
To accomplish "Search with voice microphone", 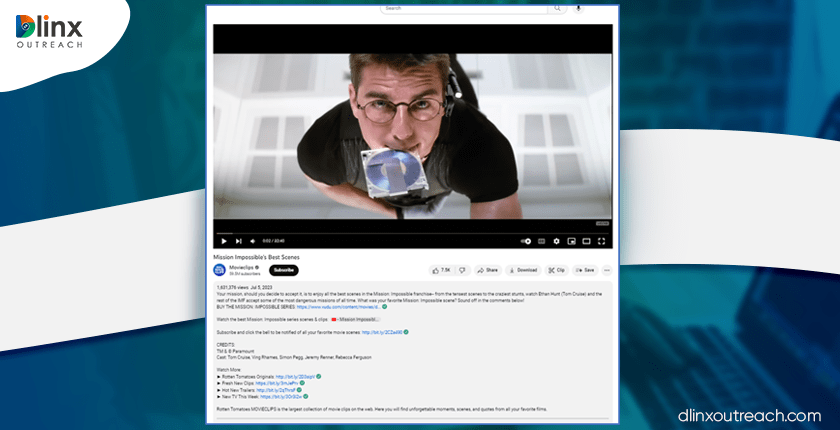I will [578, 9].
